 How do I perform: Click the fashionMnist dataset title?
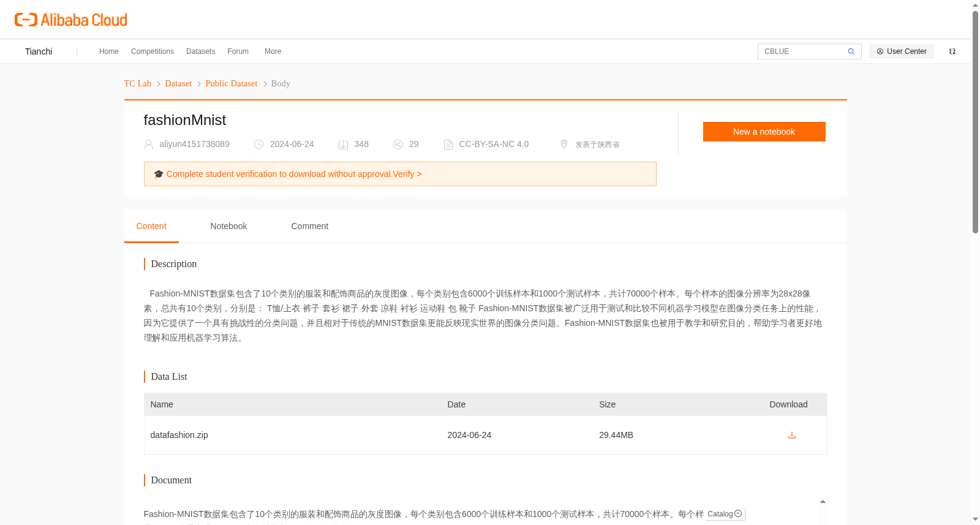(185, 120)
